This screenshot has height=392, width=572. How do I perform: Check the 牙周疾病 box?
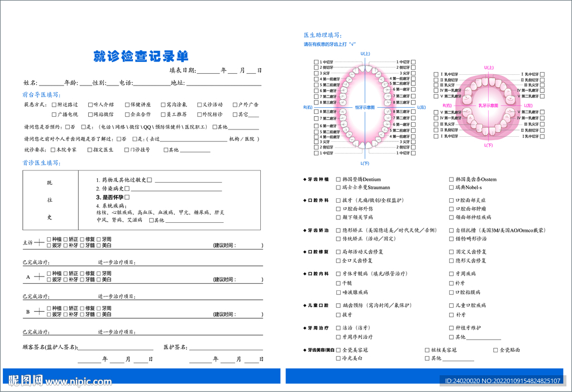point(451,274)
